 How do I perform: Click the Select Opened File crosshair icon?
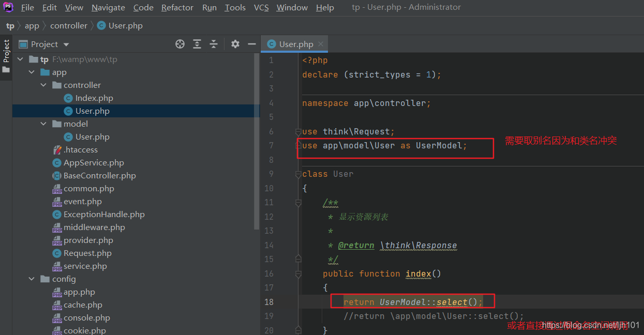point(179,44)
